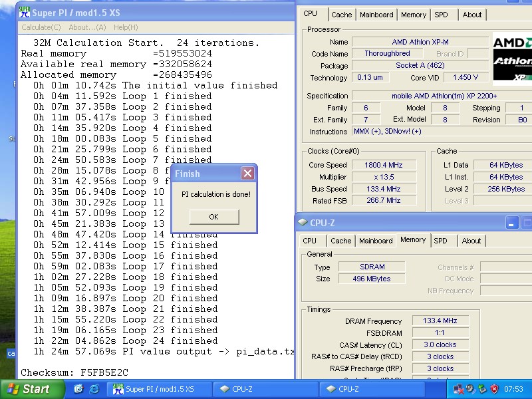Click the L1 Data 64 KBytes value

(x=503, y=165)
